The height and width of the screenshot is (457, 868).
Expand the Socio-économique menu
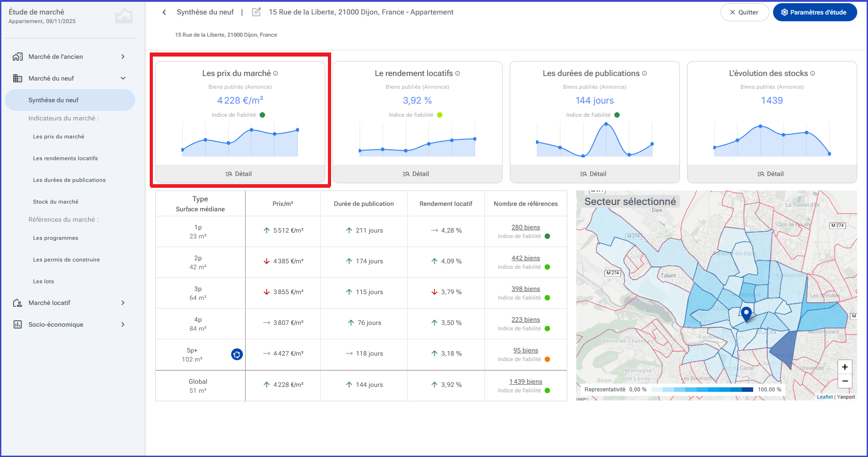click(x=123, y=324)
